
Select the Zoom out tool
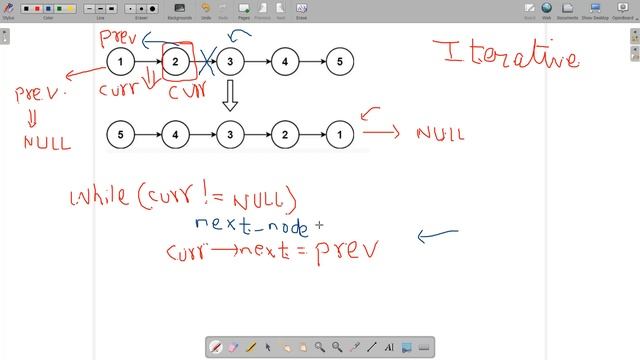pyautogui.click(x=337, y=347)
